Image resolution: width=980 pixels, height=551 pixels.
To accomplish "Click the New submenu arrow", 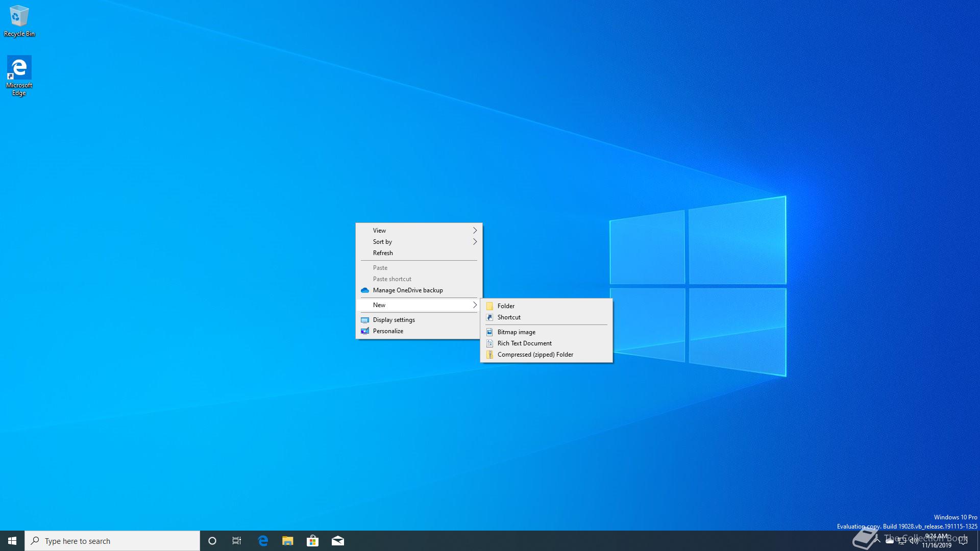I will (474, 305).
